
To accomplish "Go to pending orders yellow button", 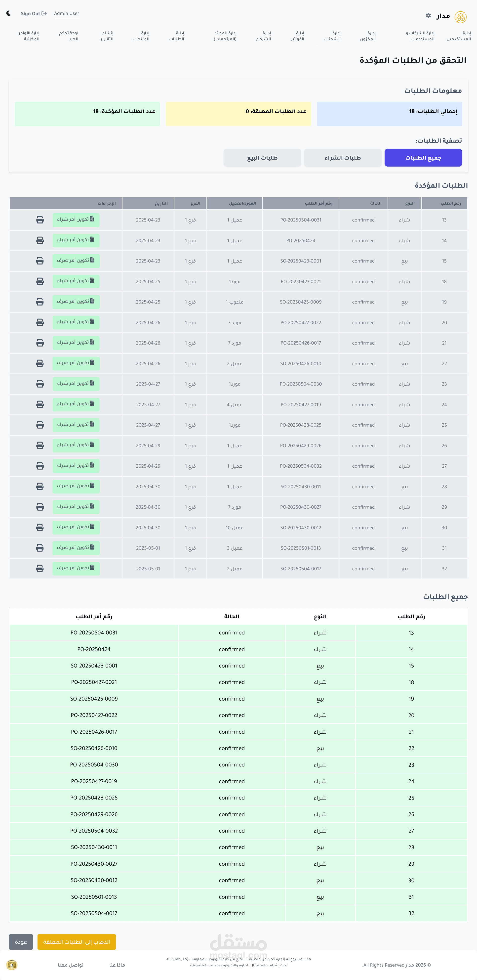I will click(x=77, y=941).
